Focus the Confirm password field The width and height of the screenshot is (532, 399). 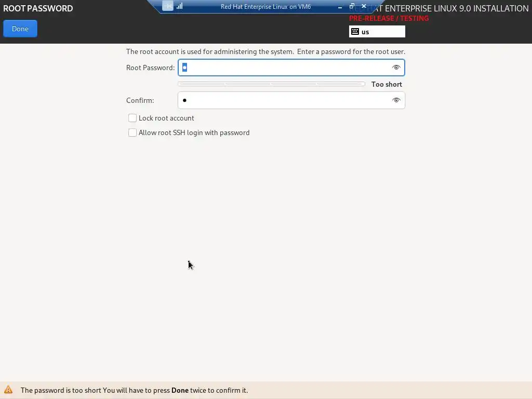(291, 100)
